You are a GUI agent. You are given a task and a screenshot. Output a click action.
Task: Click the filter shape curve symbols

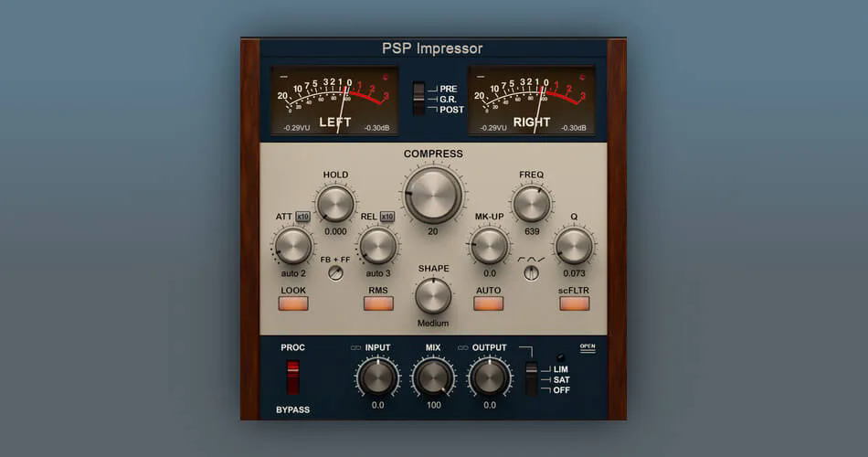click(x=531, y=260)
